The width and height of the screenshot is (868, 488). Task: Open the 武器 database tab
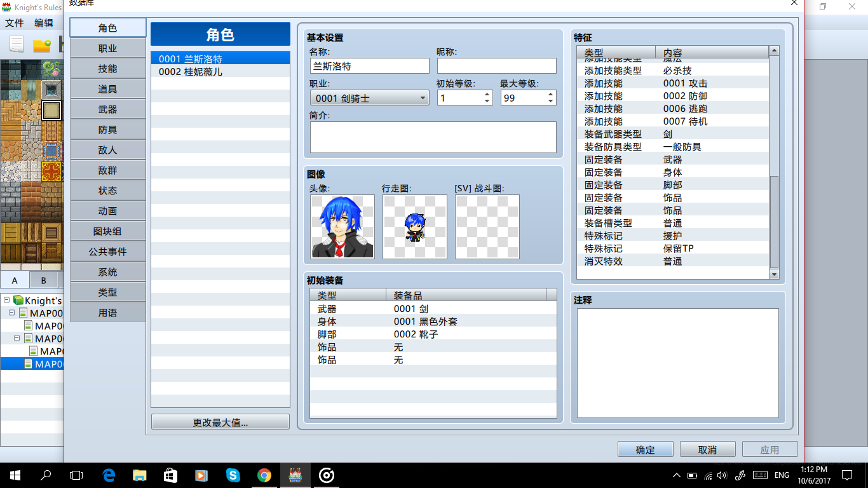pyautogui.click(x=108, y=109)
